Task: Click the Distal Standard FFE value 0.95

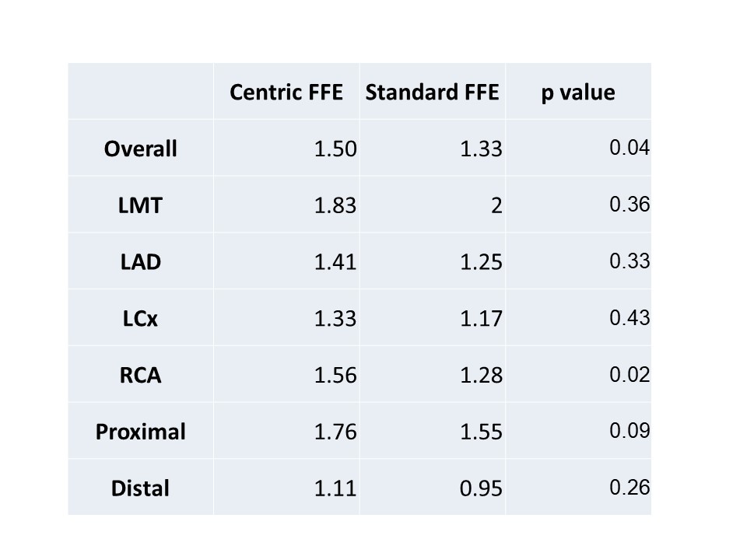Action: click(481, 488)
